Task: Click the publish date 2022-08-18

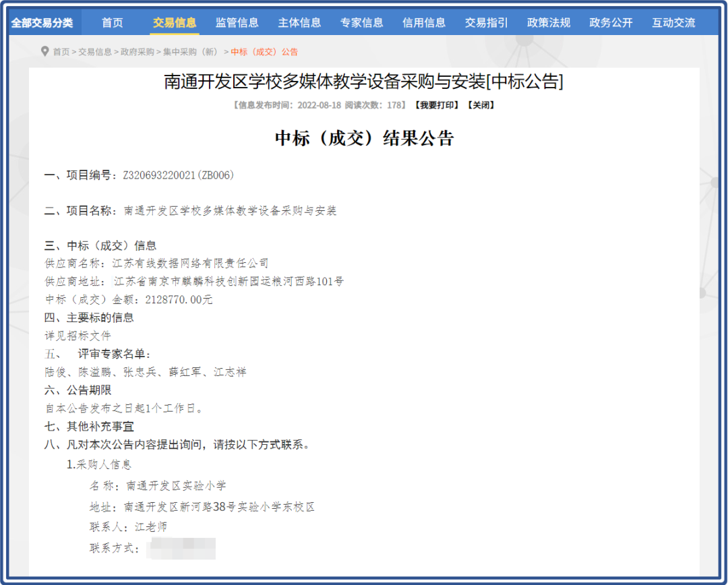Action: point(320,105)
